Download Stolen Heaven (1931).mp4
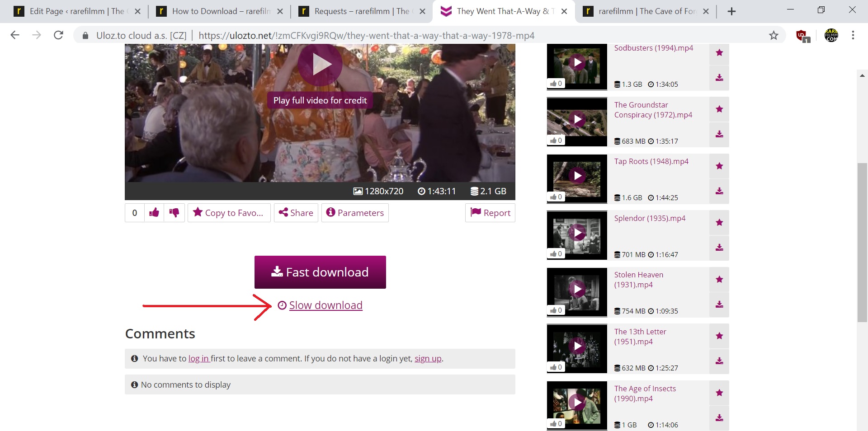The image size is (868, 431). click(719, 305)
